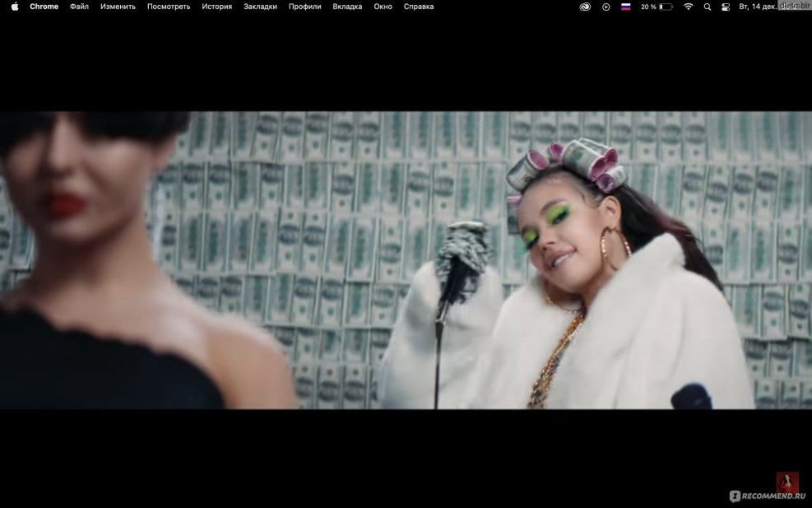812x508 pixels.
Task: Open the Вкладка menu
Action: click(x=347, y=7)
